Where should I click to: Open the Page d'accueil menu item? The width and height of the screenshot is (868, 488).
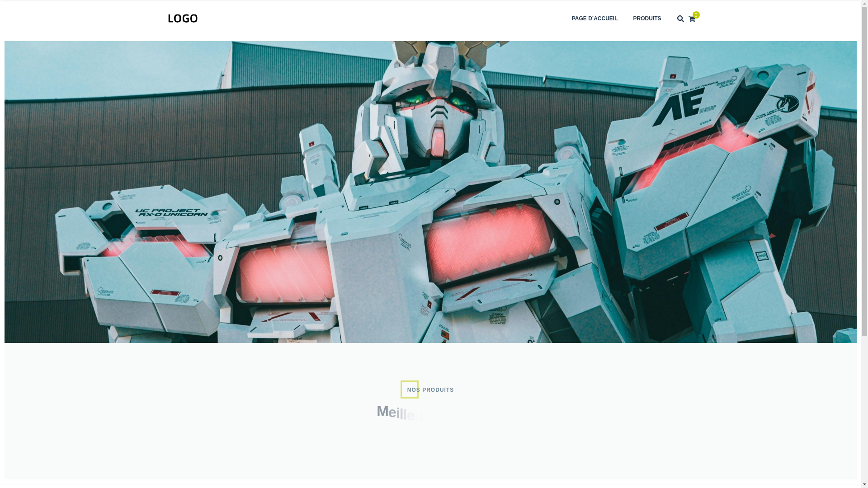point(594,19)
